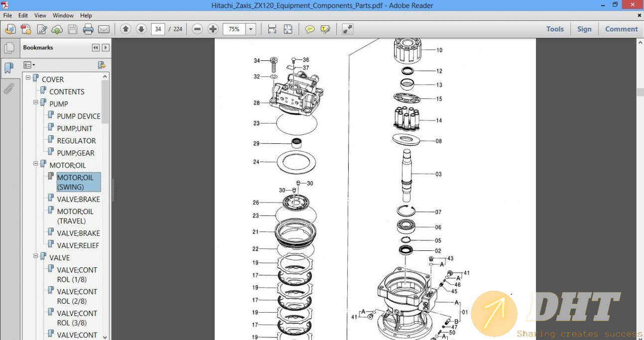Click the bookmarks panel scroll up arrow
This screenshot has width=644, height=340.
click(105, 76)
